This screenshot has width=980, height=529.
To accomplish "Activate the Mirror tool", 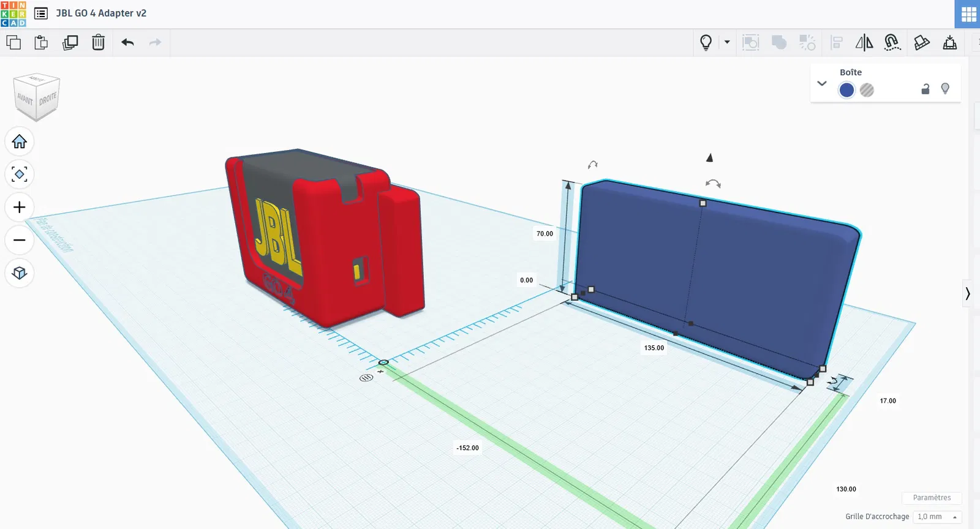I will point(864,42).
